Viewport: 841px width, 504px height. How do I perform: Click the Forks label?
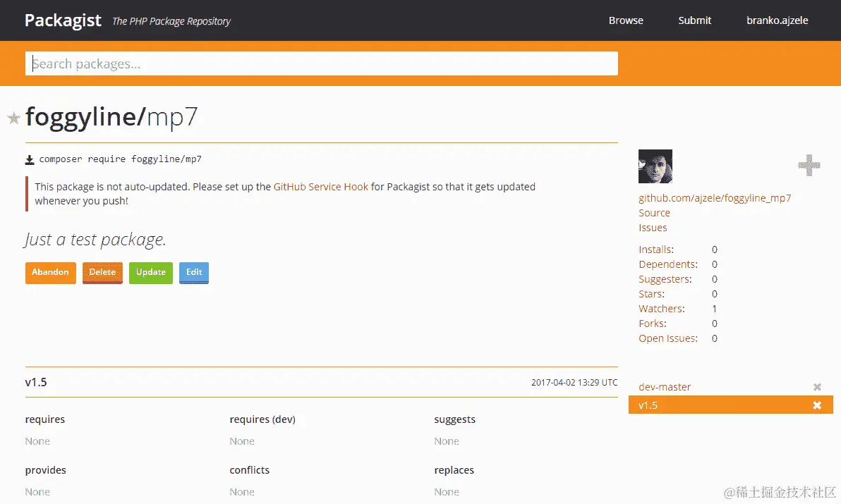(652, 324)
